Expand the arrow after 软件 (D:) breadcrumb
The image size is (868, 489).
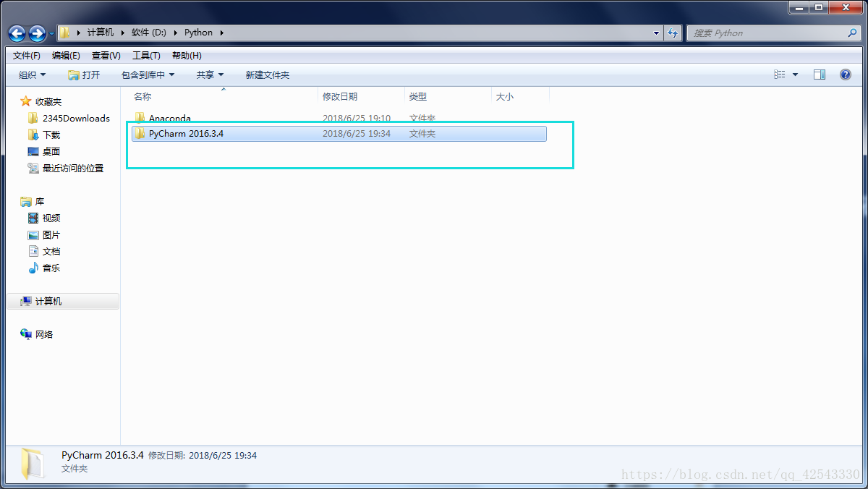tap(175, 33)
